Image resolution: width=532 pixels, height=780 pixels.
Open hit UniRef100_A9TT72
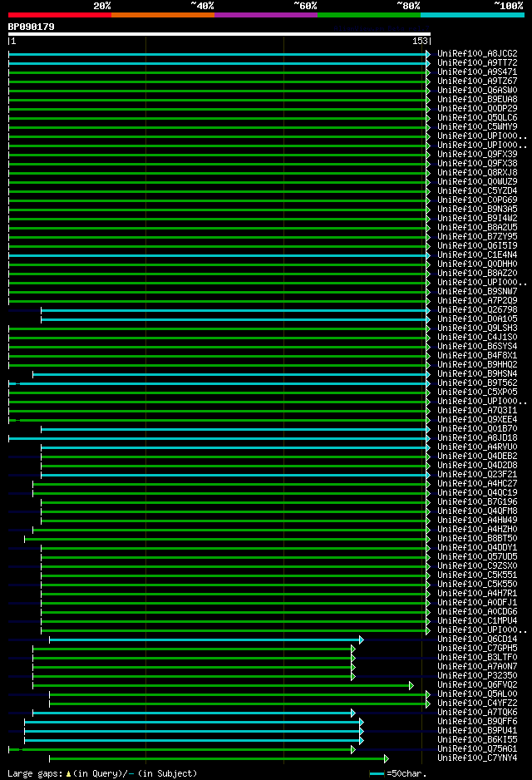(x=477, y=63)
